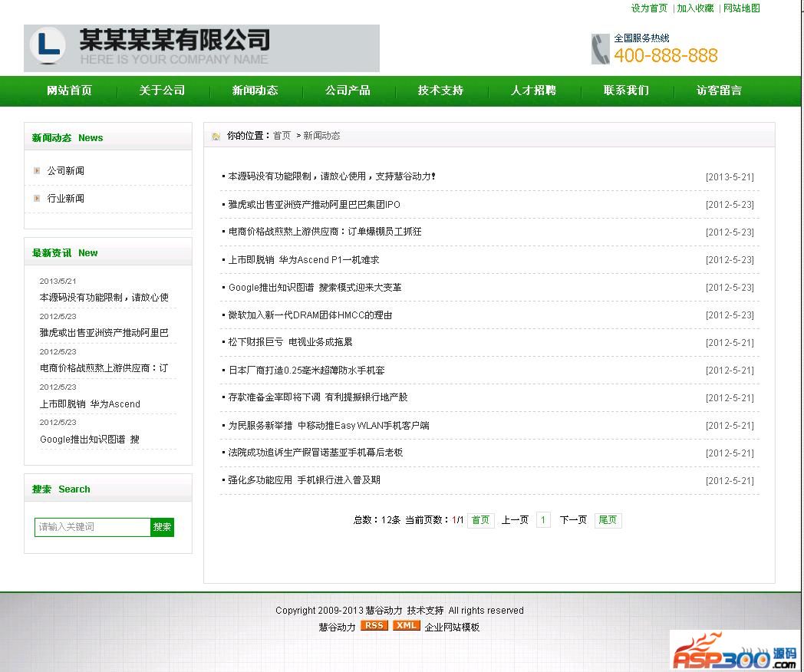The height and width of the screenshot is (672, 804).
Task: Click sidebar latest item 雅虎或出售亚洲资产推动阿里巴
Action: pos(104,333)
